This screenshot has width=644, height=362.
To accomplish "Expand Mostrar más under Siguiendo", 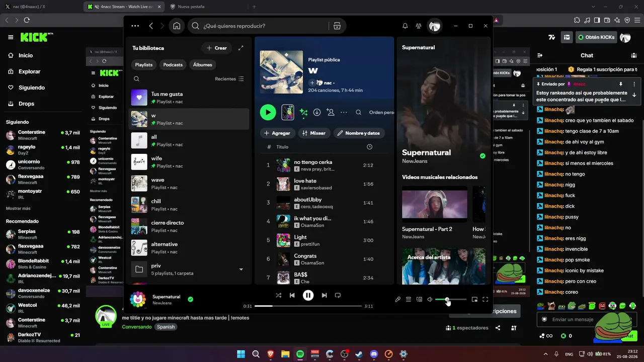I will tap(18, 208).
